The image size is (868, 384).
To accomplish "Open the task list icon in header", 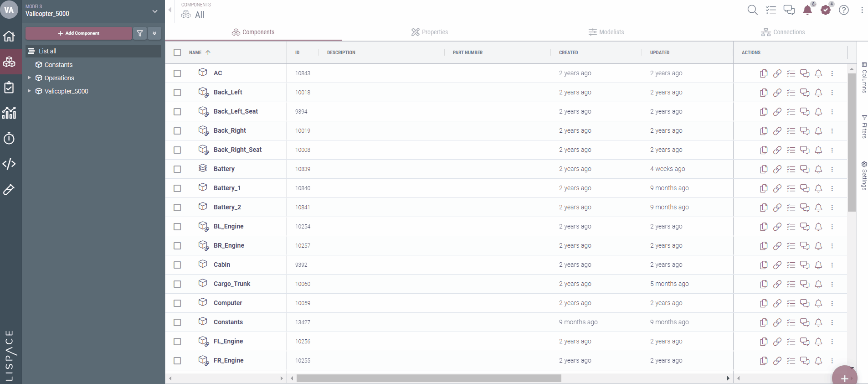I will pyautogui.click(x=771, y=10).
